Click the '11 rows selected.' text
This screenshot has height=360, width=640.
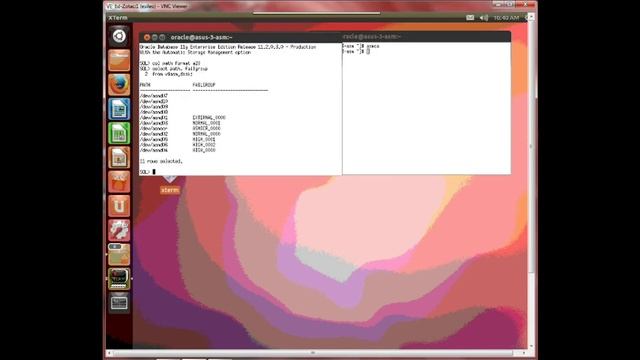tap(161, 161)
